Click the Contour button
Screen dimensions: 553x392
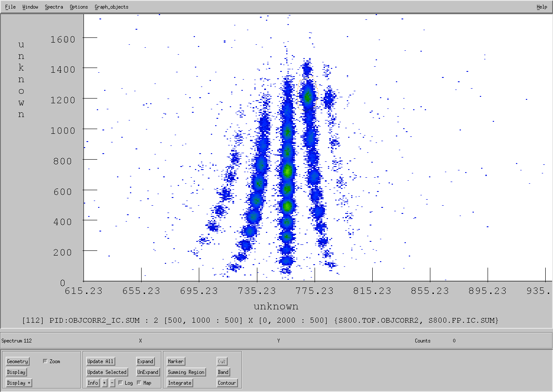click(227, 383)
